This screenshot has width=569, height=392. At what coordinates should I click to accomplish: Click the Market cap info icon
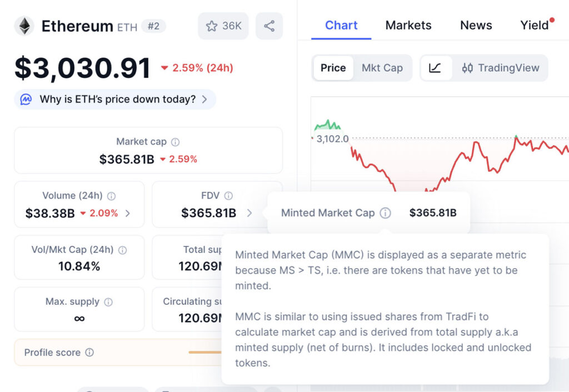(x=176, y=142)
